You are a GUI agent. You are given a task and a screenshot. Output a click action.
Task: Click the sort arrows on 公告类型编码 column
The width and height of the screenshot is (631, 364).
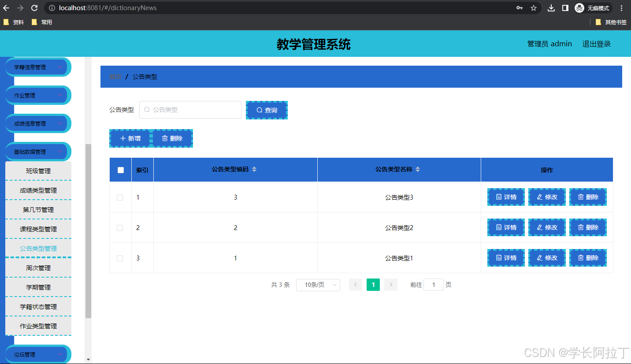(254, 169)
